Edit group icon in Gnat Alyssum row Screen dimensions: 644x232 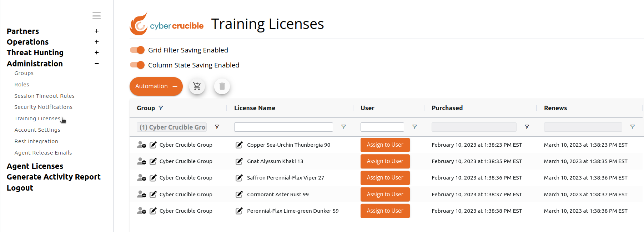coord(153,161)
